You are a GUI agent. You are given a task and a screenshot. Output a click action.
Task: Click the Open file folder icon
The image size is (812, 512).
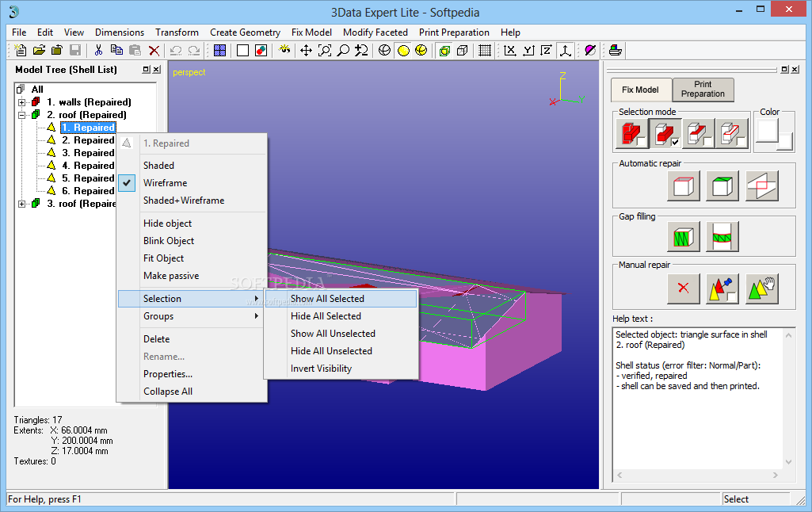[39, 50]
